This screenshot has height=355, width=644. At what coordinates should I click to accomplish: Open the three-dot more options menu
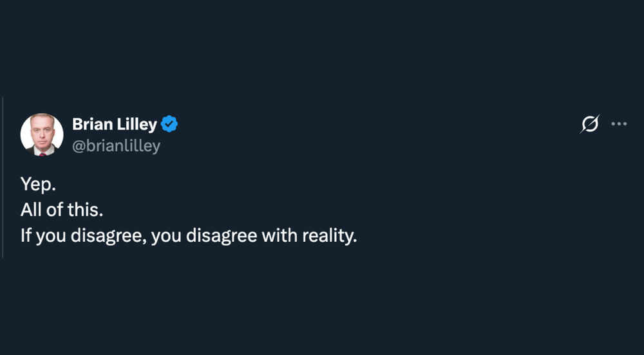[619, 124]
